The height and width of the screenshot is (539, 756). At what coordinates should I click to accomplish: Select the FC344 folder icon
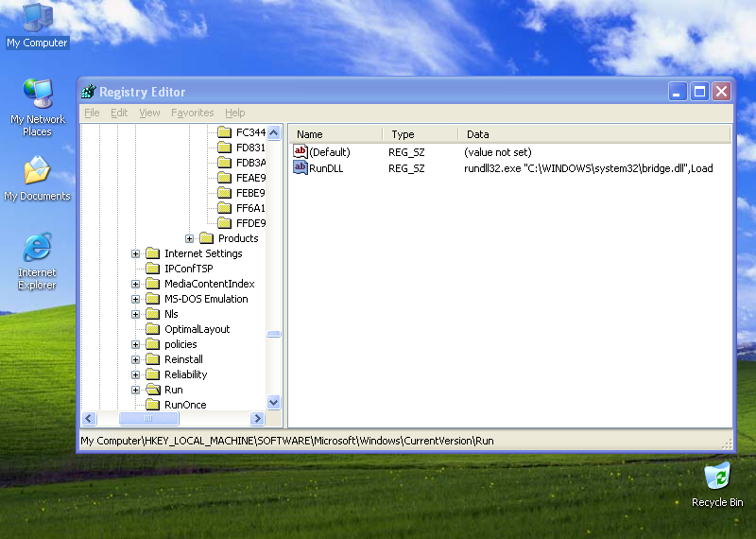tap(224, 132)
